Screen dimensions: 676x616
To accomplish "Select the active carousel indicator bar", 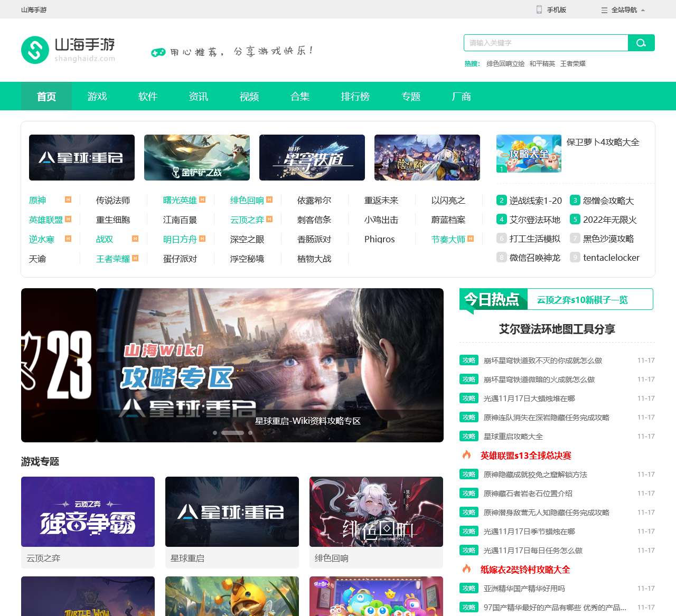I will (232, 433).
